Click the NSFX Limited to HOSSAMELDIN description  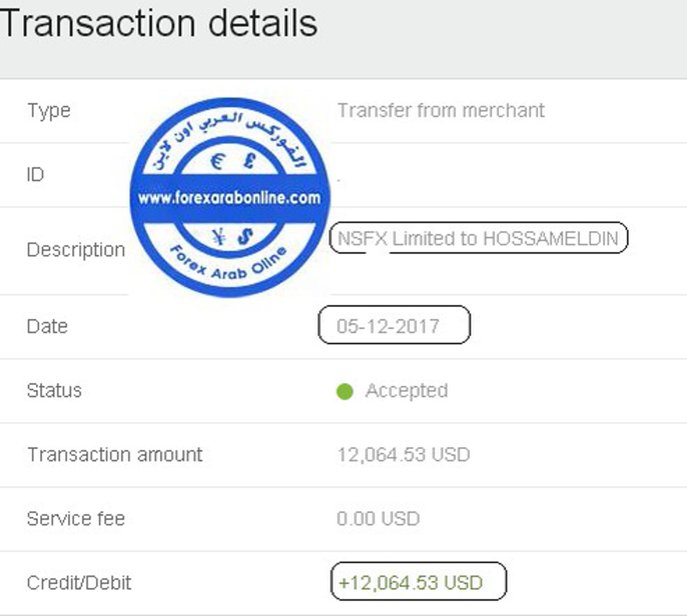pos(478,238)
